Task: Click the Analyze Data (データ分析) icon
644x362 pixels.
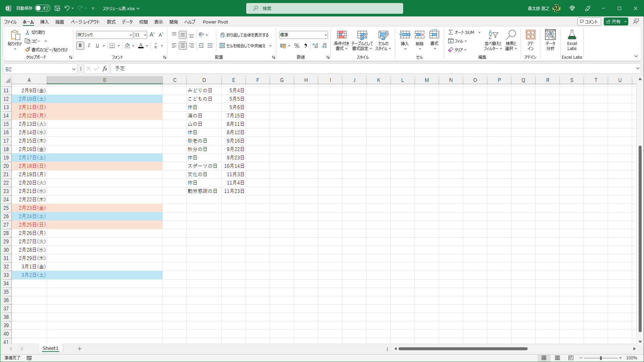Action: [550, 35]
